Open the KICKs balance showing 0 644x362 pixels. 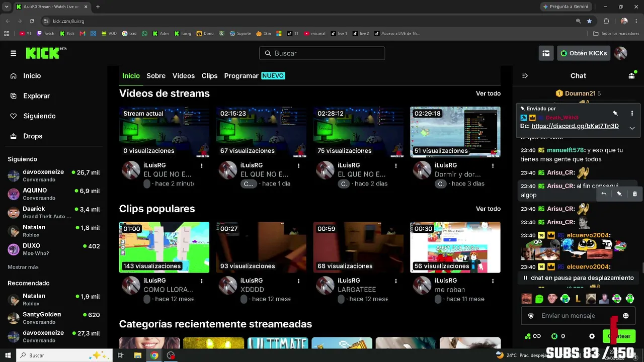pyautogui.click(x=558, y=336)
